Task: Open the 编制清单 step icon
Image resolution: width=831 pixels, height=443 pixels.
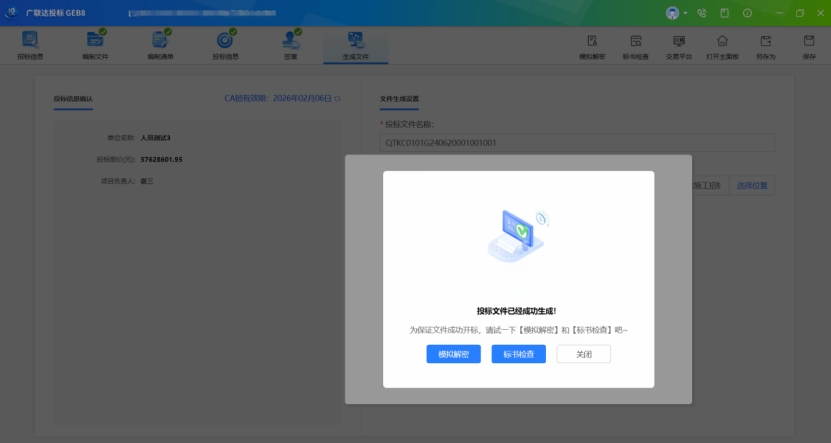Action: tap(160, 44)
